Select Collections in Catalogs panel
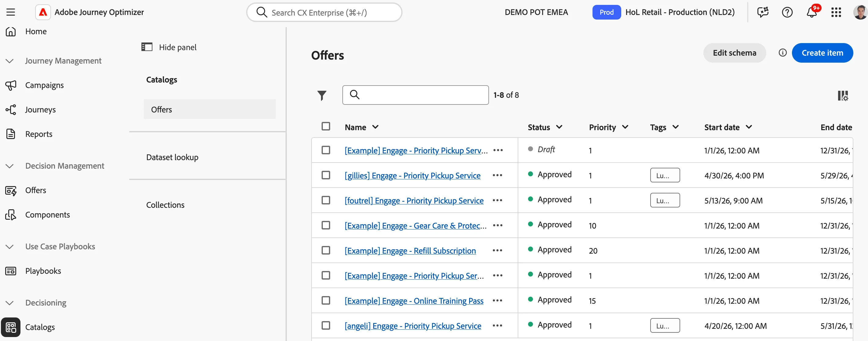 (x=165, y=205)
